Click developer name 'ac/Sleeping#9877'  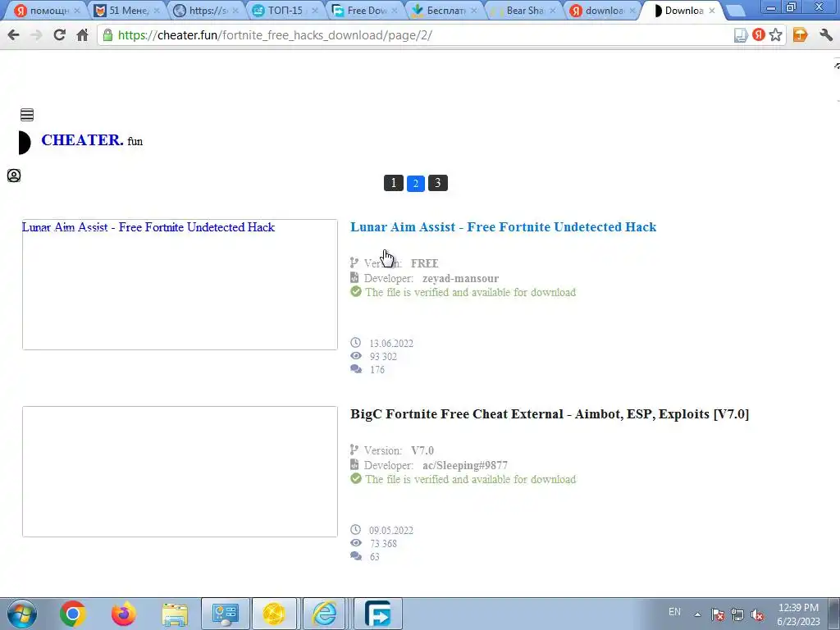pyautogui.click(x=464, y=466)
